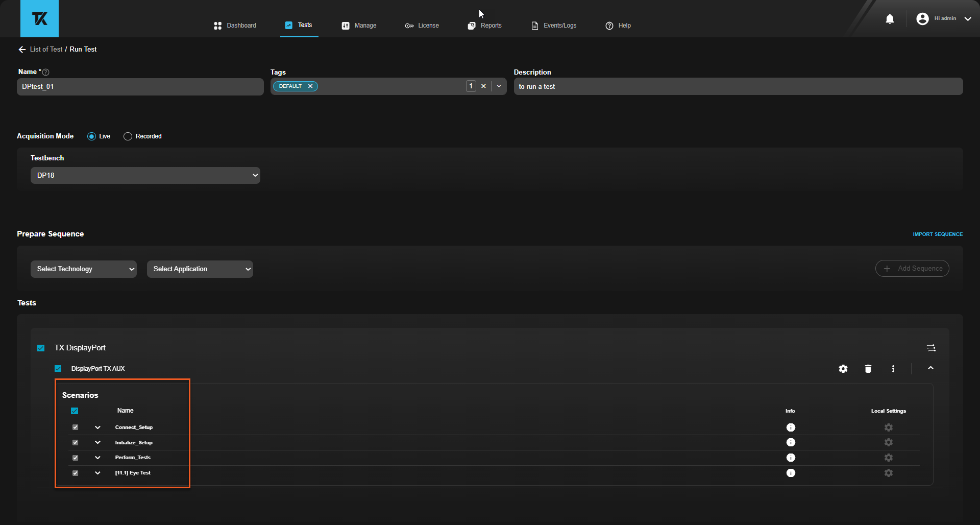Expand the Connect_Setup scenario row
This screenshot has width=980, height=525.
(x=97, y=427)
